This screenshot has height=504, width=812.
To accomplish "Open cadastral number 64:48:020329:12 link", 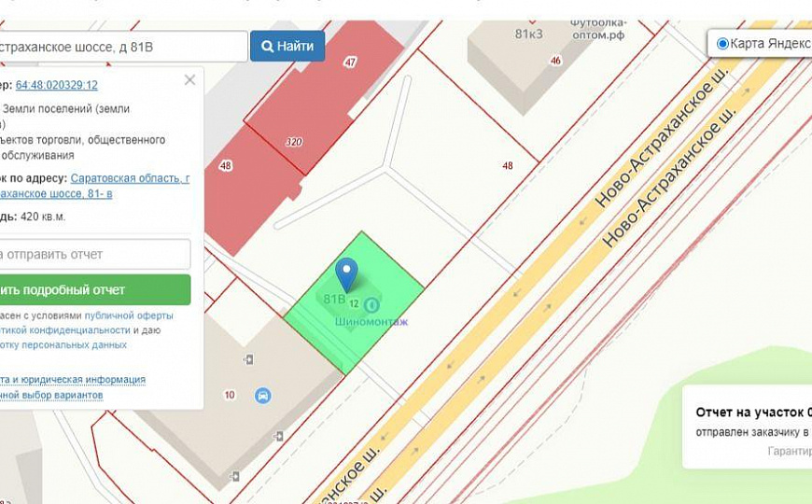I will [56, 85].
